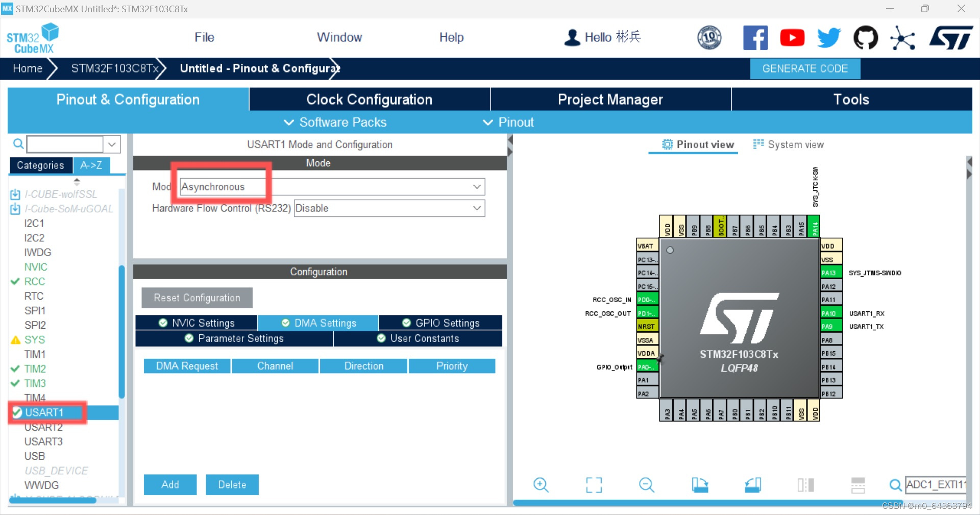
Task: Rotate the chip clockwise
Action: tap(700, 485)
